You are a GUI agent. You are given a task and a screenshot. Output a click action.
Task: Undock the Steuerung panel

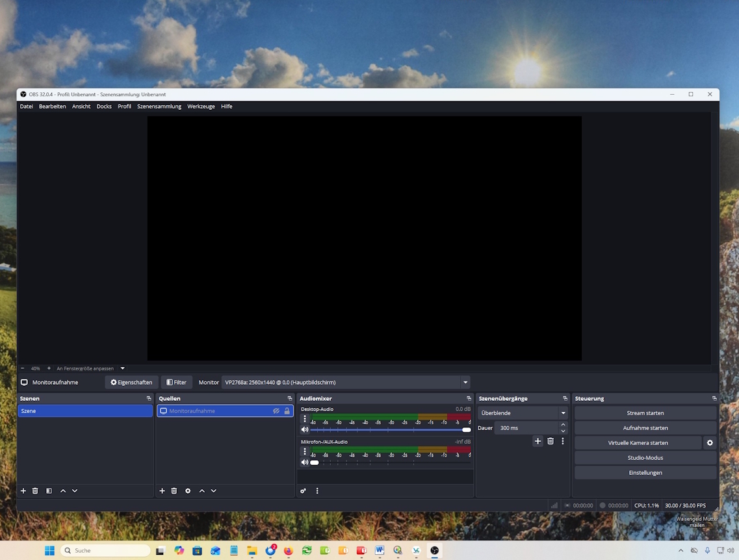[x=714, y=398]
